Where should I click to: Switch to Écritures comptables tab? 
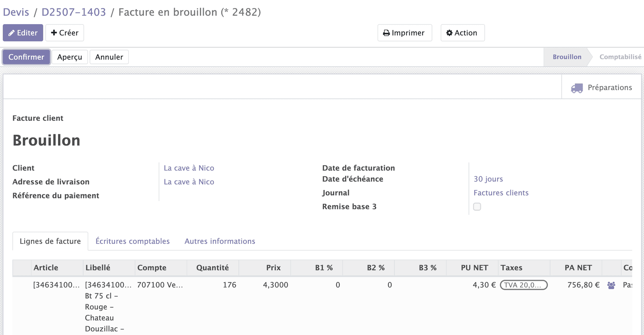[x=132, y=241]
